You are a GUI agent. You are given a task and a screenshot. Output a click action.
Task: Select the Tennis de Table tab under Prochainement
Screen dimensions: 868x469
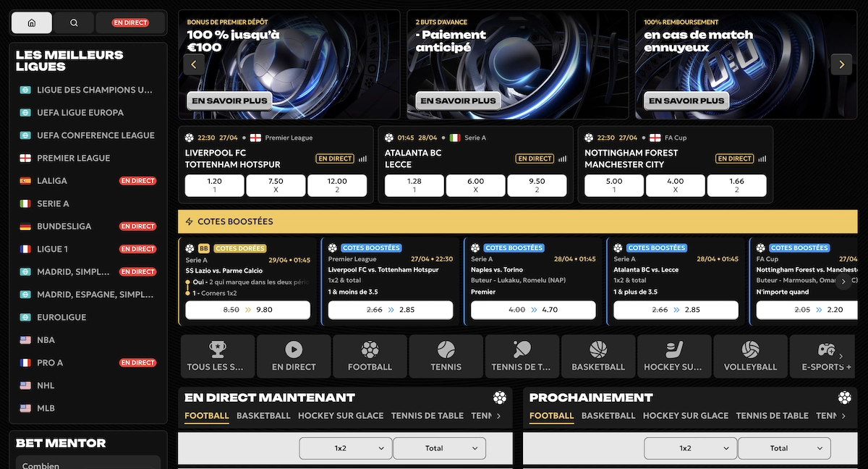click(770, 415)
